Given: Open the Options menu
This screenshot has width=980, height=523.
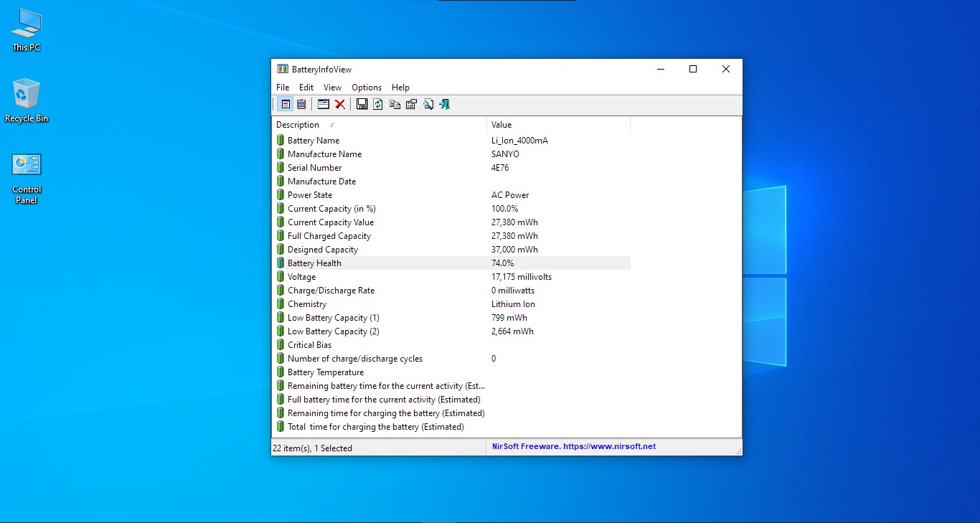Looking at the screenshot, I should click(367, 88).
